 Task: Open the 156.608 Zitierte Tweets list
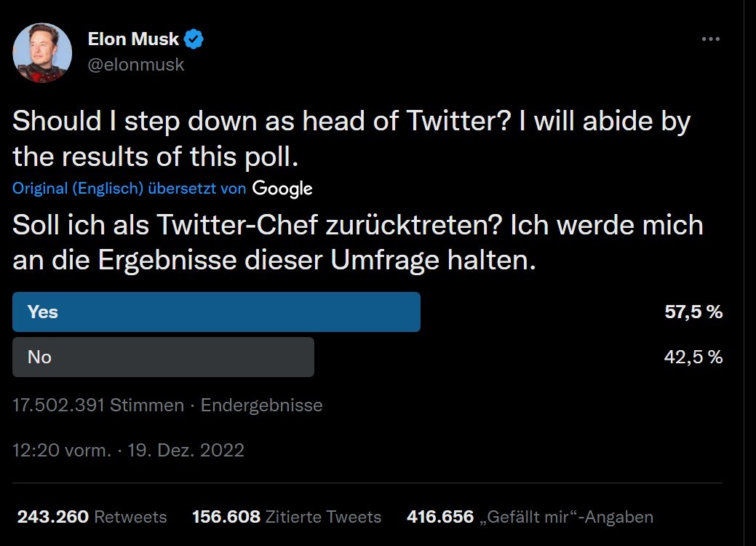[286, 517]
